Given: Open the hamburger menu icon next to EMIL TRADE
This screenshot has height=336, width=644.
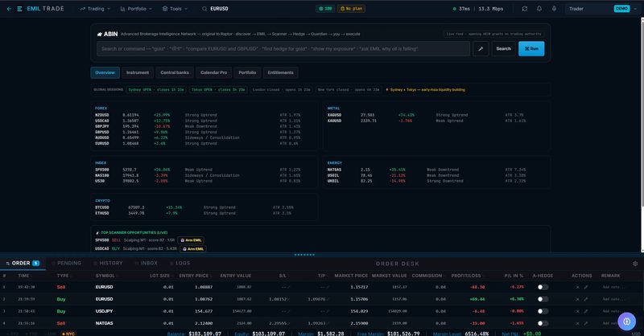Looking at the screenshot, I should tap(19, 9).
